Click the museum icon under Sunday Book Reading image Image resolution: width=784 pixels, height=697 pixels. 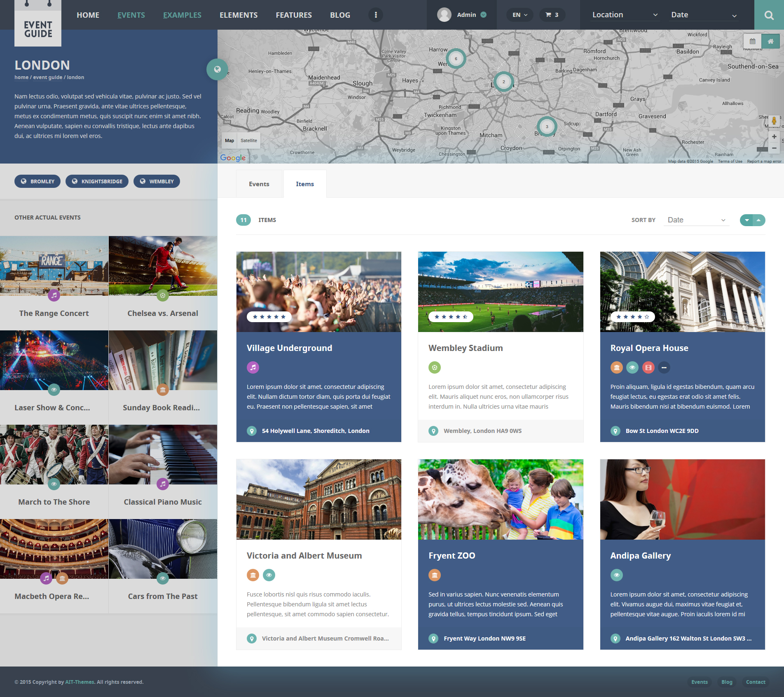(x=163, y=389)
